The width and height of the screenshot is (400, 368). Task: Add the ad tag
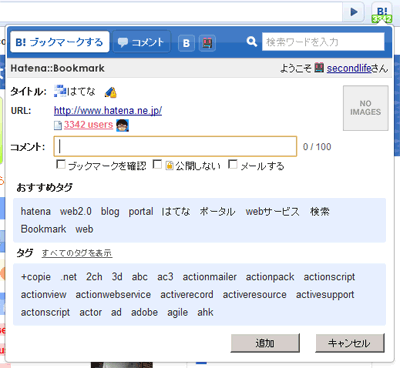(116, 312)
